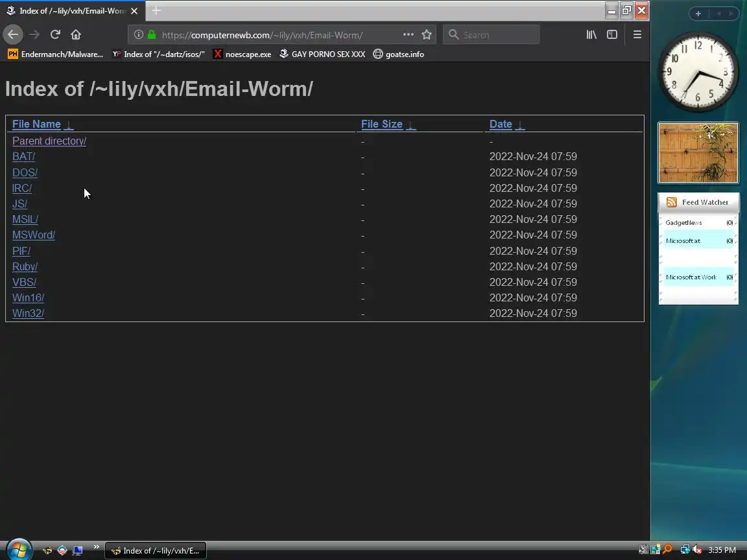Sort listing by Date header
747x560 pixels.
[x=501, y=124]
